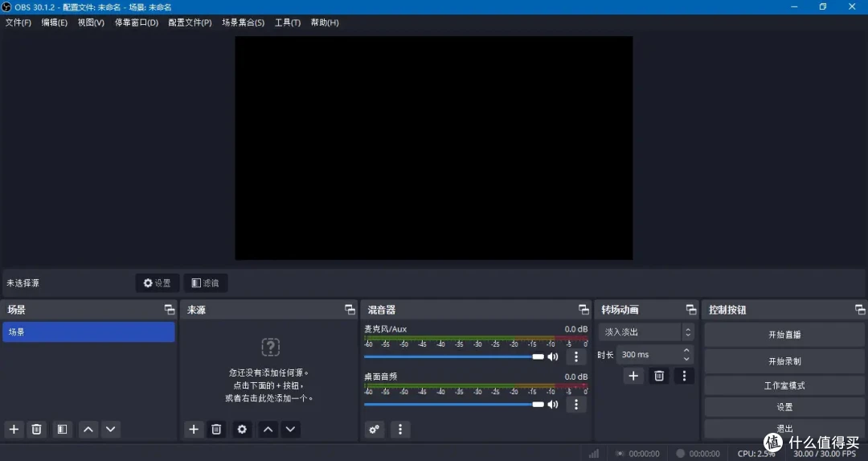This screenshot has width=868, height=461.
Task: Open the 文件(F) menu
Action: point(18,23)
